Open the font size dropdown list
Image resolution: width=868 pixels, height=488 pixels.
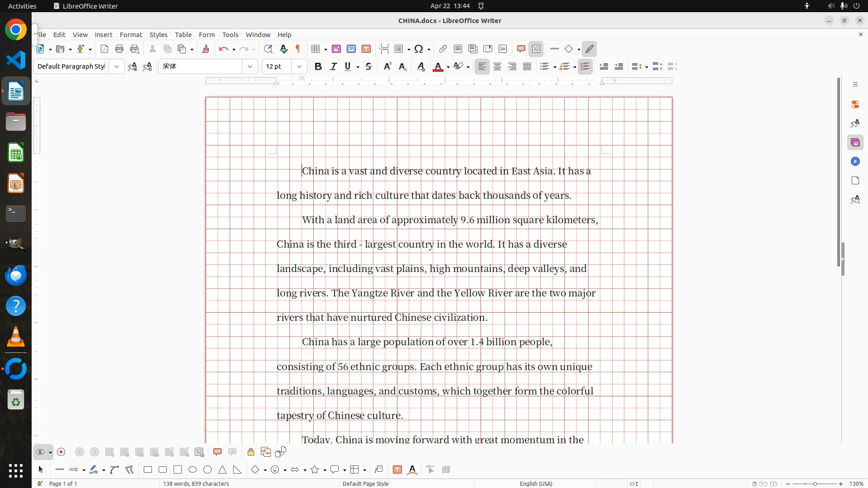coord(299,67)
